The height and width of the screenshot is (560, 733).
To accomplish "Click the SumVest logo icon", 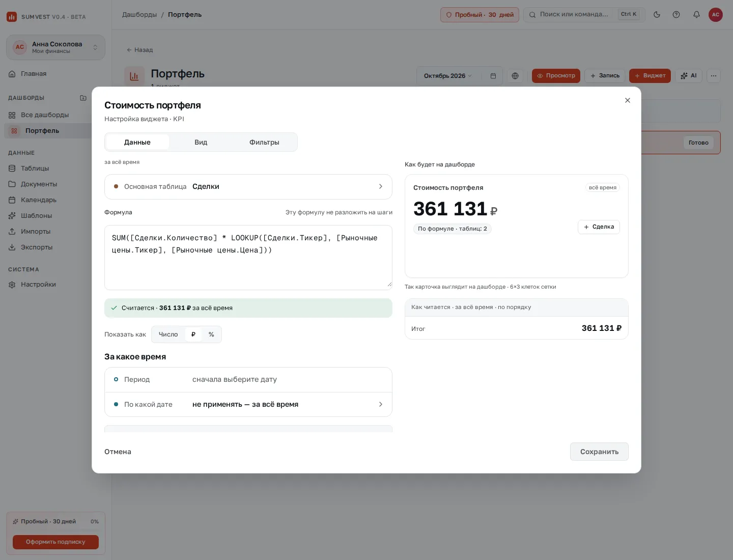I will [x=12, y=17].
